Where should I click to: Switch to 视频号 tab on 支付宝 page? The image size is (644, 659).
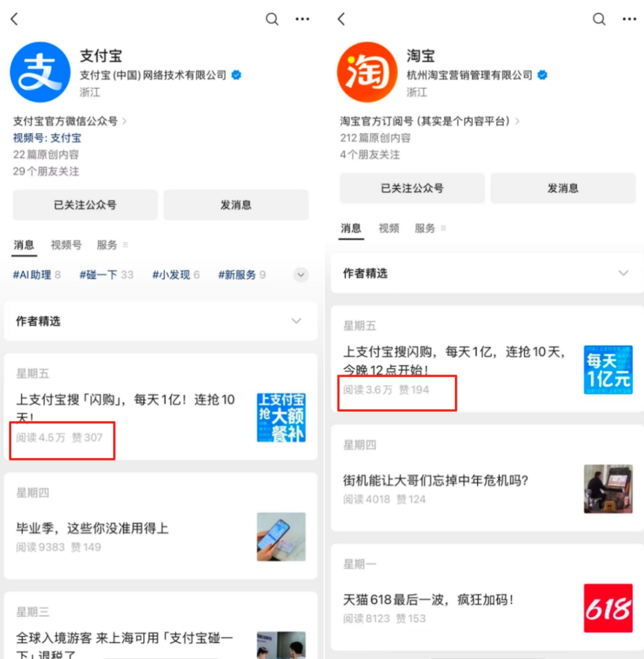pyautogui.click(x=66, y=245)
